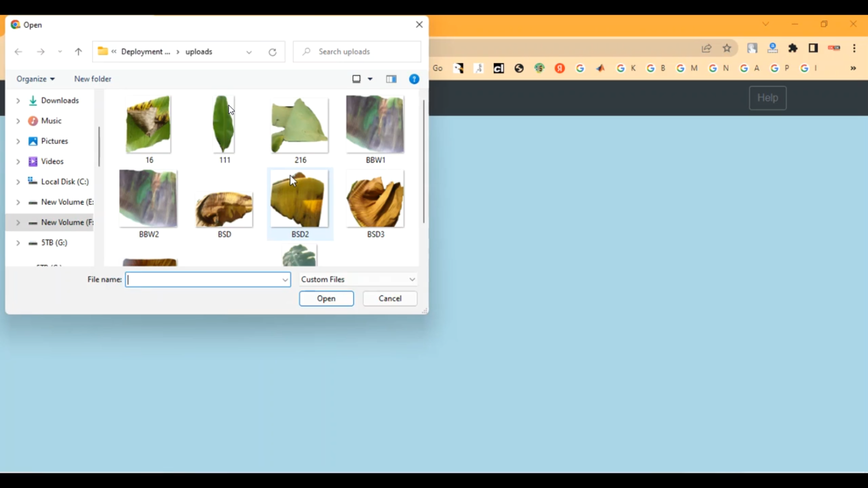Viewport: 868px width, 488px height.
Task: Expand the Local Disk (C:) node
Action: click(18, 182)
